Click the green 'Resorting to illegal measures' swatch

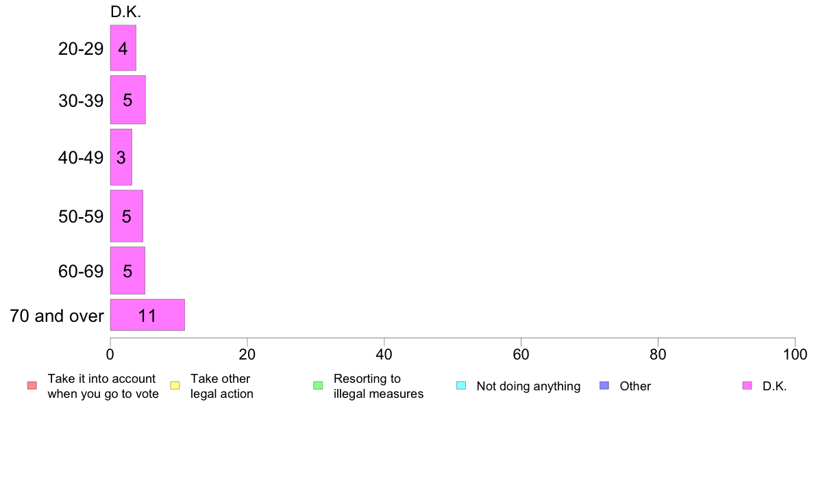pyautogui.click(x=318, y=386)
